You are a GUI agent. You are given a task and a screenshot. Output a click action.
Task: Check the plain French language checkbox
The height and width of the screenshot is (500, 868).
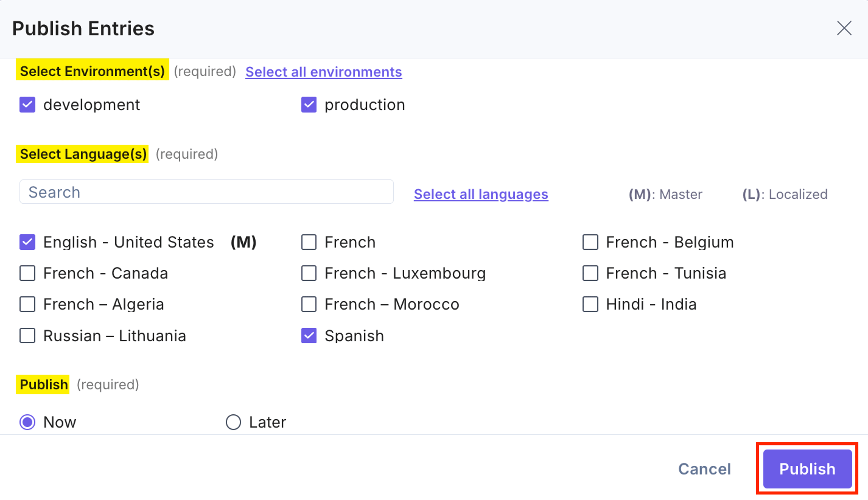click(309, 242)
